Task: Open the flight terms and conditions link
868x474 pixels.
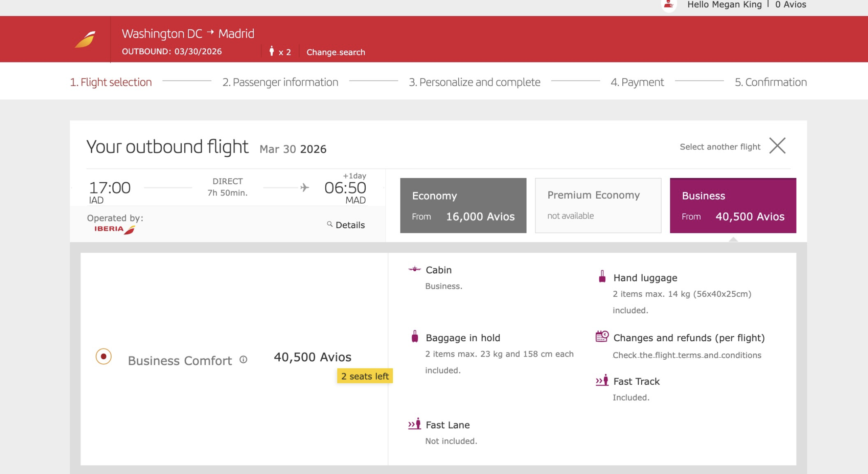Action: pyautogui.click(x=687, y=355)
